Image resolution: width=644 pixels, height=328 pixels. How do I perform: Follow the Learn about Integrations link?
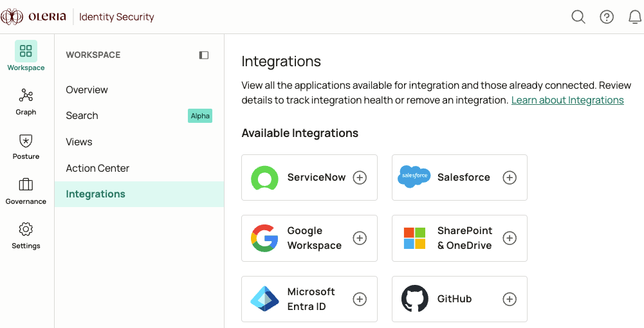point(567,100)
